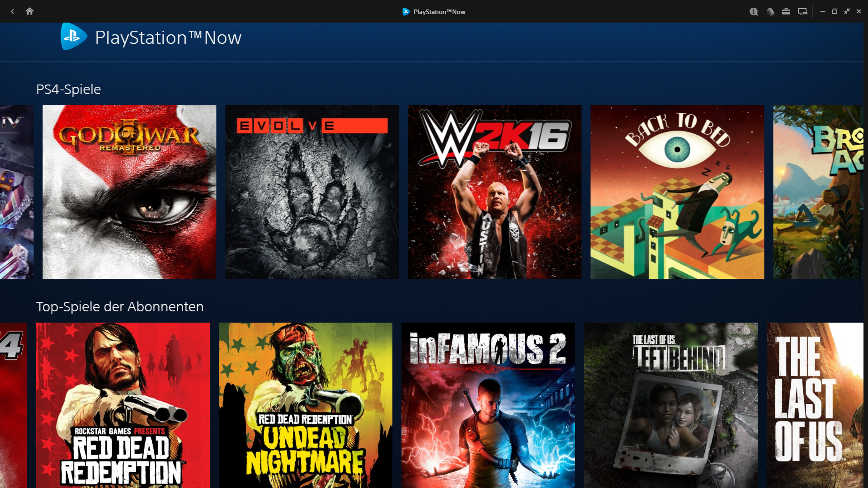
Task: Open the hooded user avatar profile
Action: (770, 12)
